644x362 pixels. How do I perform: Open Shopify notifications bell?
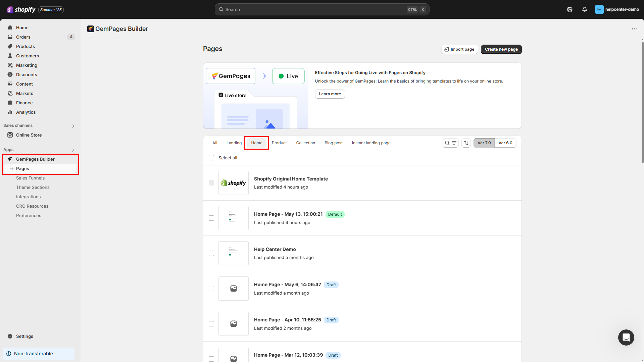pos(584,9)
